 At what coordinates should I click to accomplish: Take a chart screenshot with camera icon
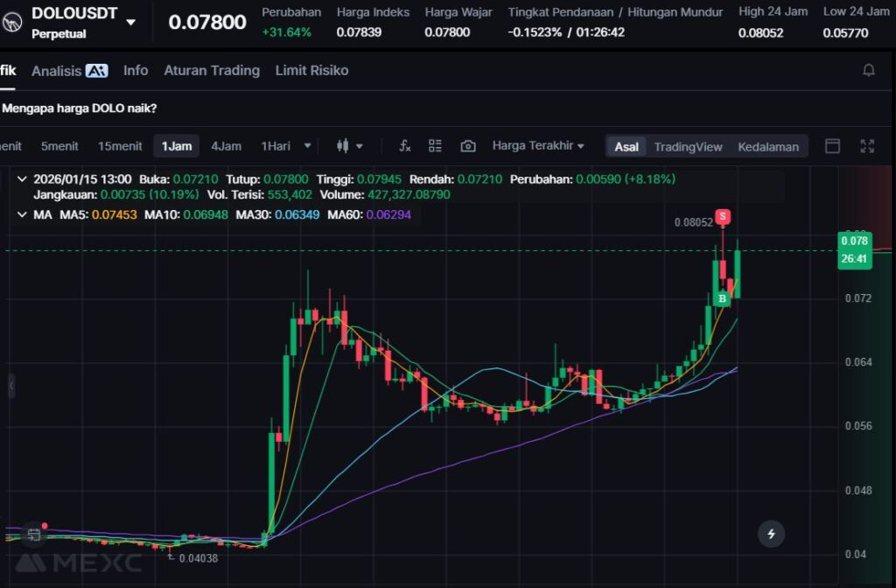click(x=468, y=146)
